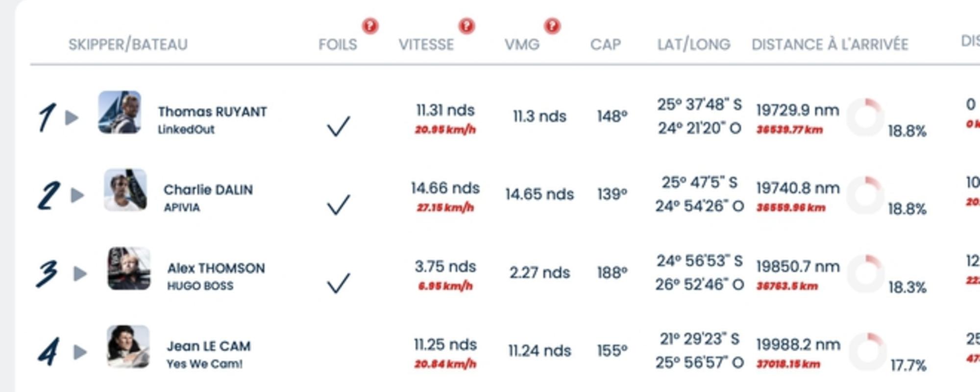Viewport: 980px width, 392px height.
Task: Expand Thomas RUYANT row arrow
Action: [72, 118]
